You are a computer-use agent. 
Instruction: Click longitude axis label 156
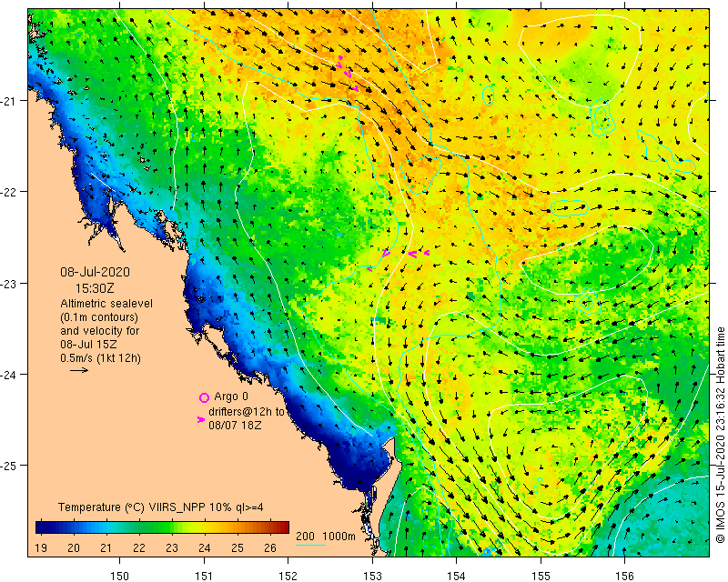(624, 576)
